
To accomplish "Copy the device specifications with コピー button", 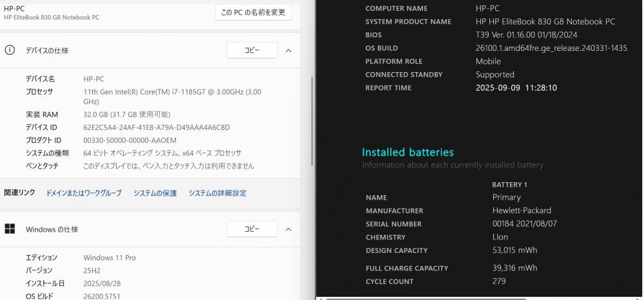I will (x=252, y=50).
